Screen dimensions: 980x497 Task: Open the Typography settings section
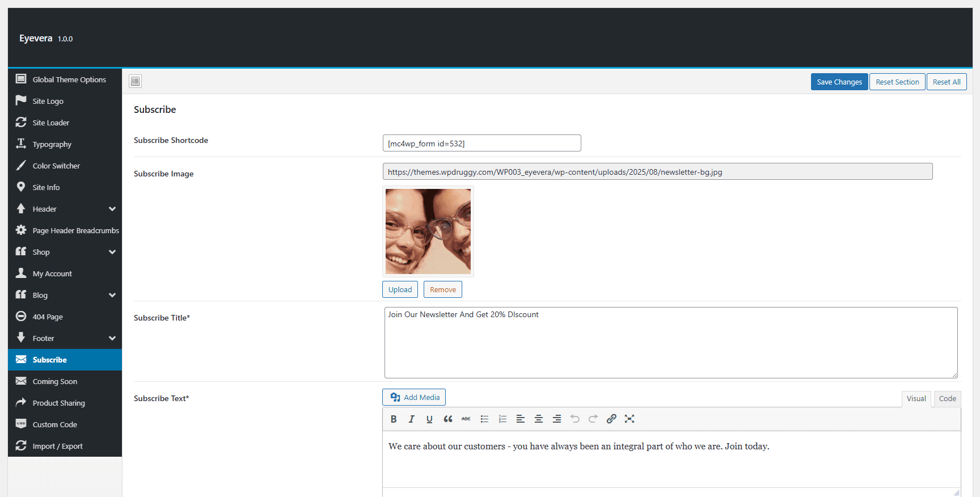(x=65, y=144)
